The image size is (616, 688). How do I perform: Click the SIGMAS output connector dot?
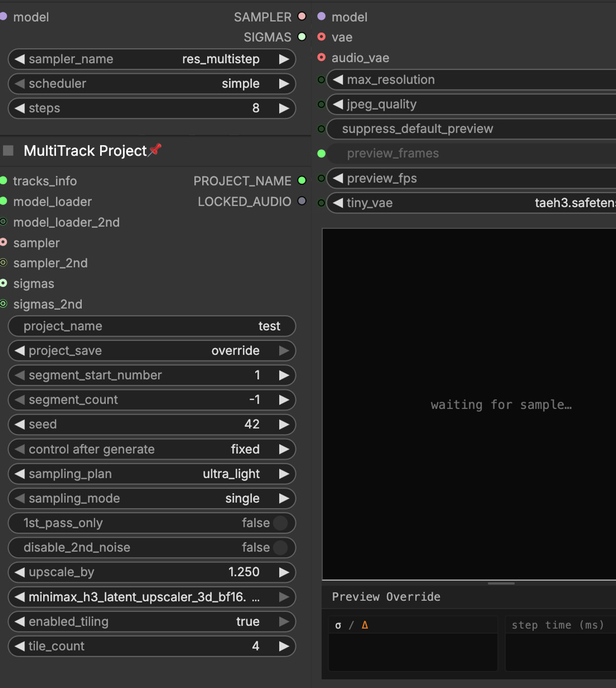[x=302, y=37]
